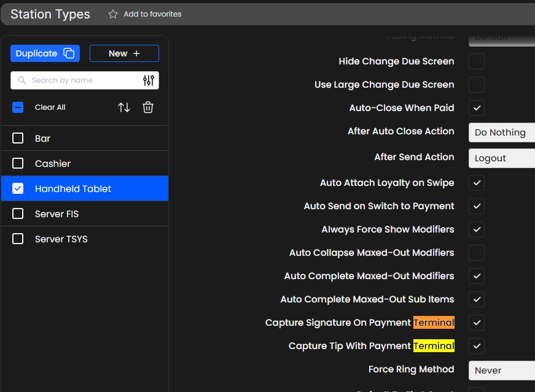Enable Hide Change Due Screen
The height and width of the screenshot is (392, 535).
[477, 61]
